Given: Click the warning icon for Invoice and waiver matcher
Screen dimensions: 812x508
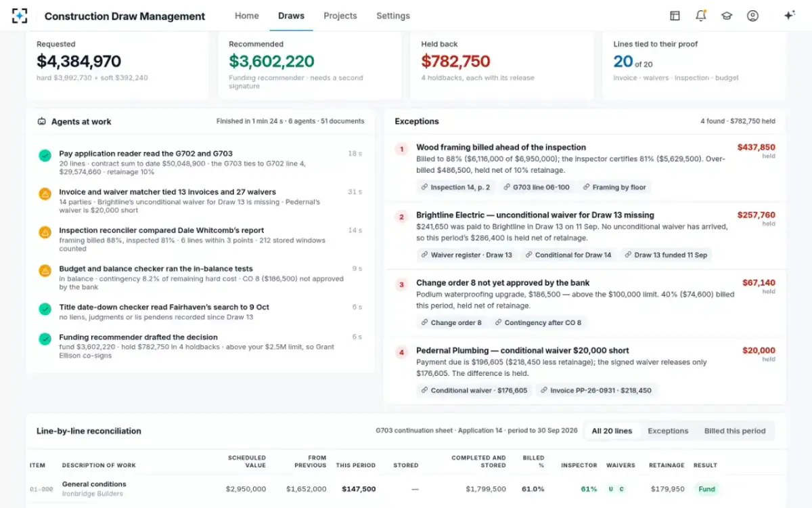Looking at the screenshot, I should [45, 194].
